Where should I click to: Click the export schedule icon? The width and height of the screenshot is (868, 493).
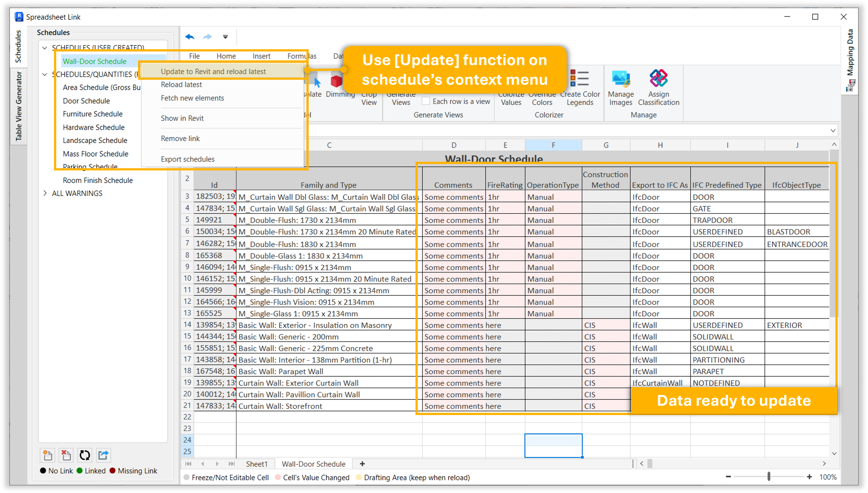pos(103,455)
